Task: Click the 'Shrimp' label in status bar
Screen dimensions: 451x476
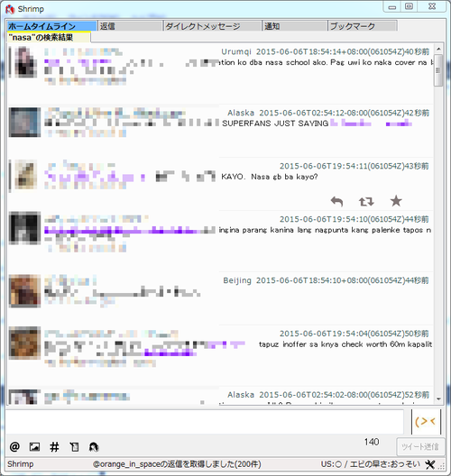Action: [x=21, y=464]
